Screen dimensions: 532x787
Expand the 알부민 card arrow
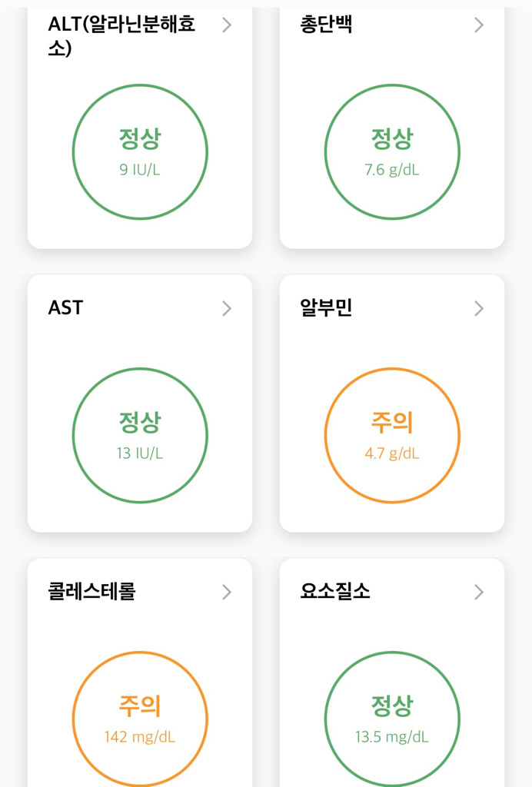point(479,308)
